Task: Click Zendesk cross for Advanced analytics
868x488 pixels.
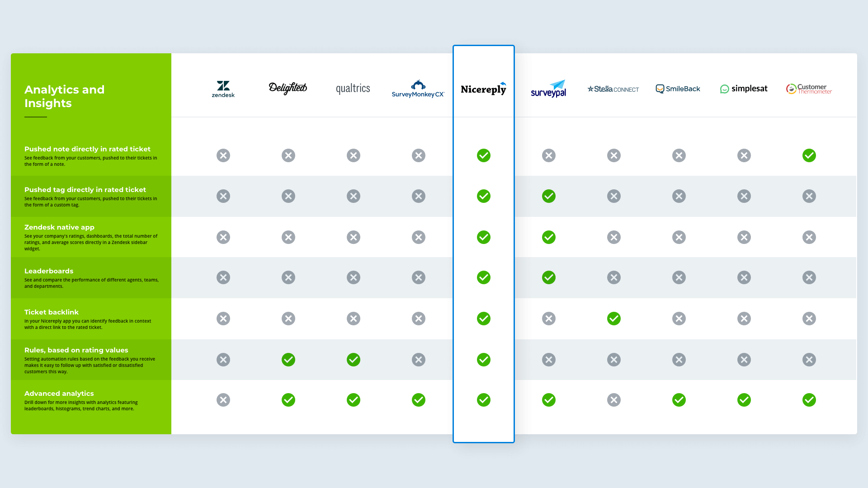Action: tap(223, 400)
